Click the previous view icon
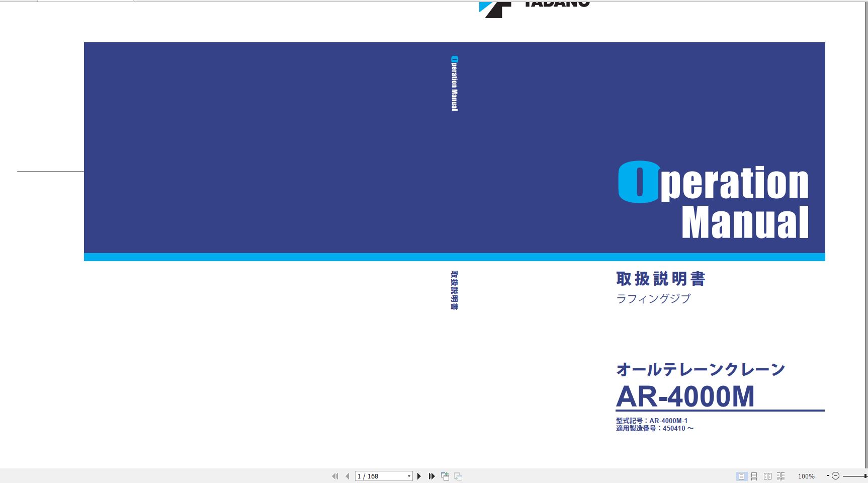 [445, 476]
